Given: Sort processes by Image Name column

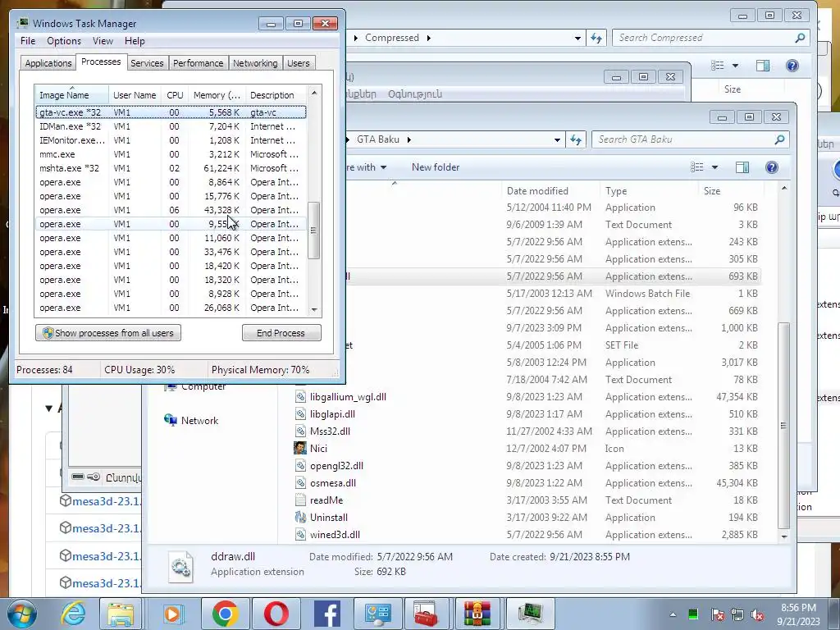Looking at the screenshot, I should (x=72, y=95).
